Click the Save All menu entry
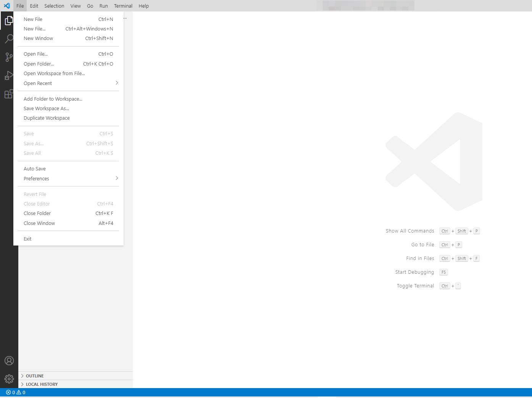 point(69,153)
